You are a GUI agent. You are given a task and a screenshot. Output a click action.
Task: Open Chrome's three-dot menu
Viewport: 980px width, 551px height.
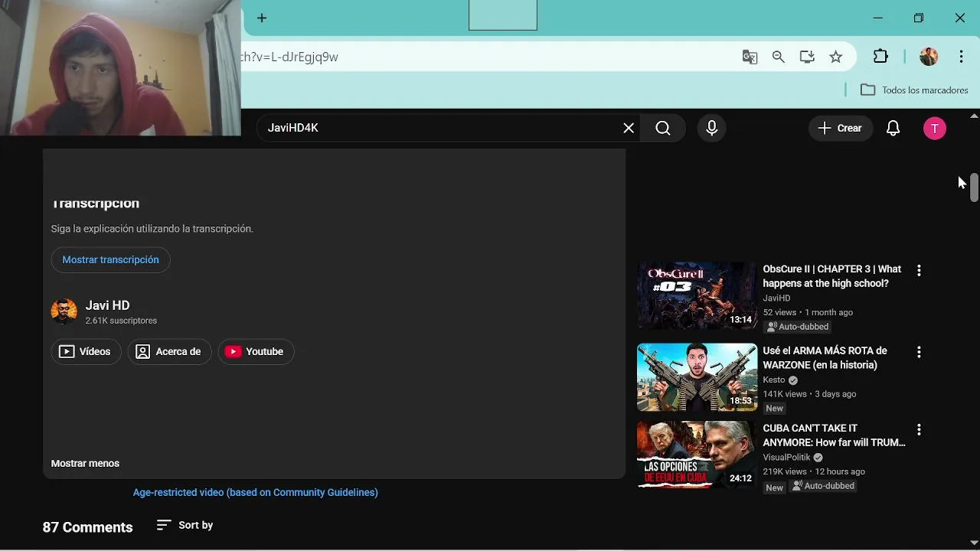[961, 57]
